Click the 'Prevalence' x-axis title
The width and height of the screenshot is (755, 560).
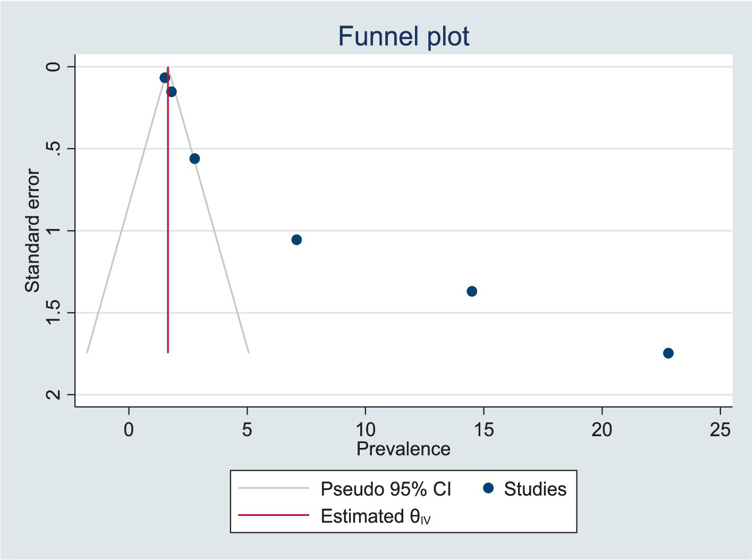tap(403, 449)
